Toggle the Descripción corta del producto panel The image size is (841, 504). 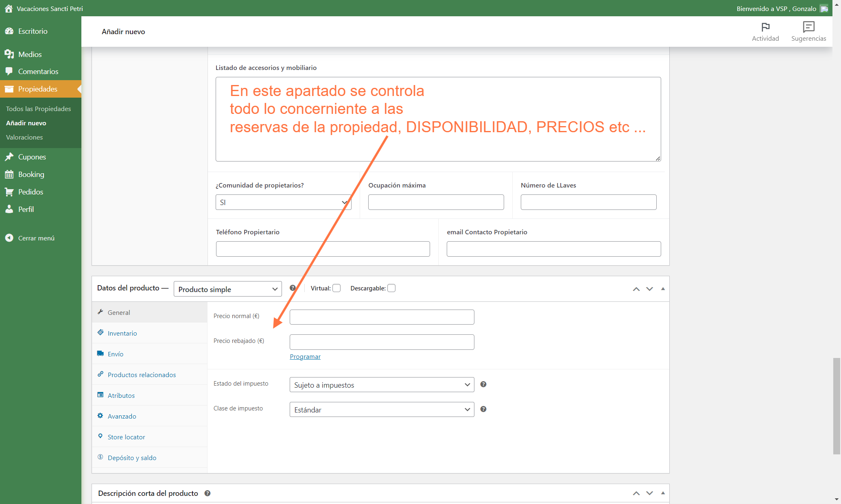pos(663,493)
